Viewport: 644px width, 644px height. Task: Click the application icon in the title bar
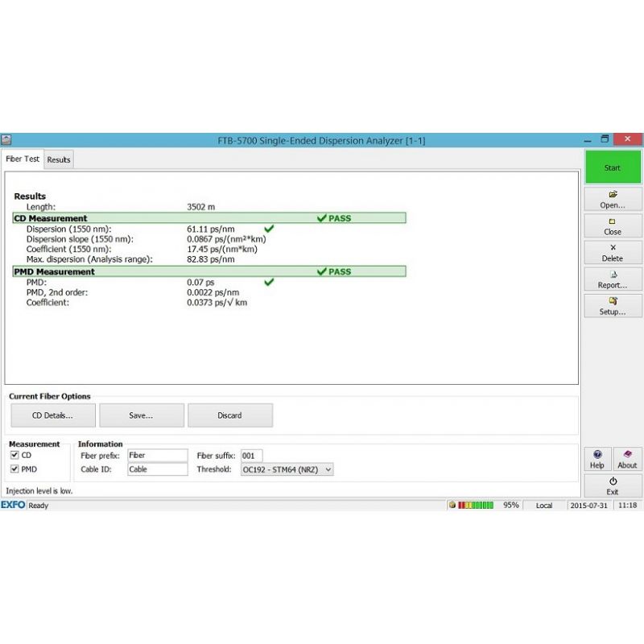click(6, 140)
